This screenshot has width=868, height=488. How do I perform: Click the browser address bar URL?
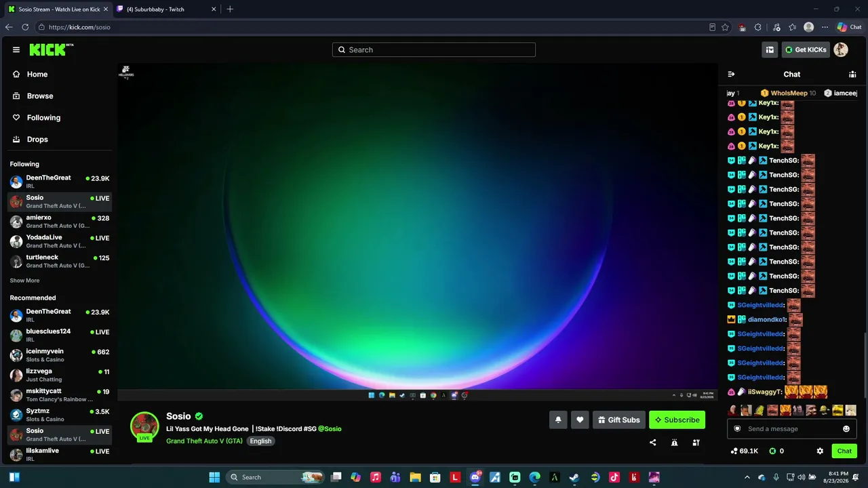(79, 27)
